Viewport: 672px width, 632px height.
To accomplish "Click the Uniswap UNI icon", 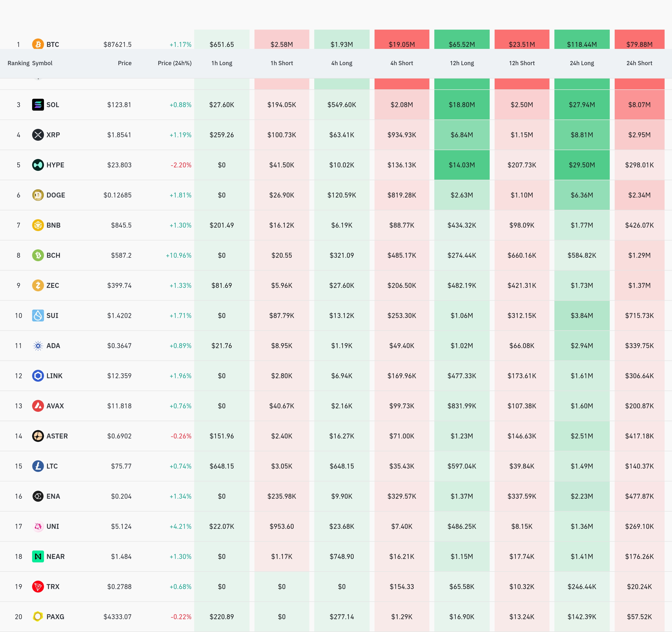I will point(38,526).
